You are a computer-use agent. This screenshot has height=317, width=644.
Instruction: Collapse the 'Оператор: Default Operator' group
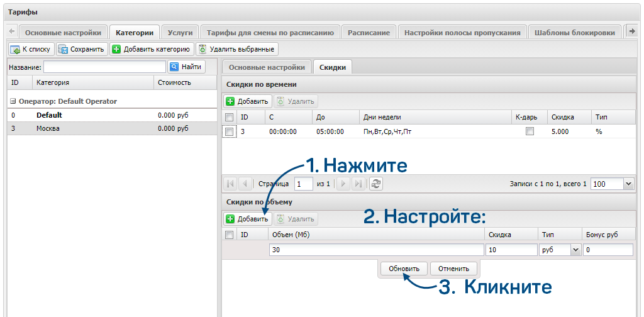(x=13, y=101)
